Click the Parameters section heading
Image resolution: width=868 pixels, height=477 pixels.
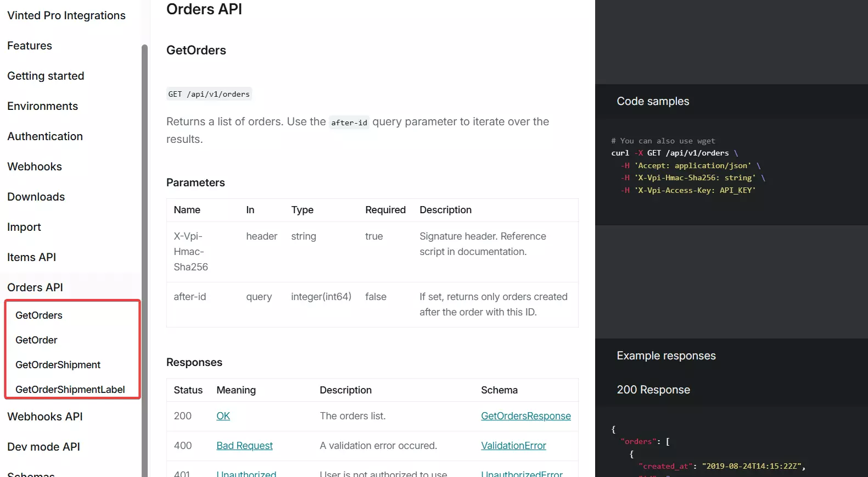click(195, 182)
